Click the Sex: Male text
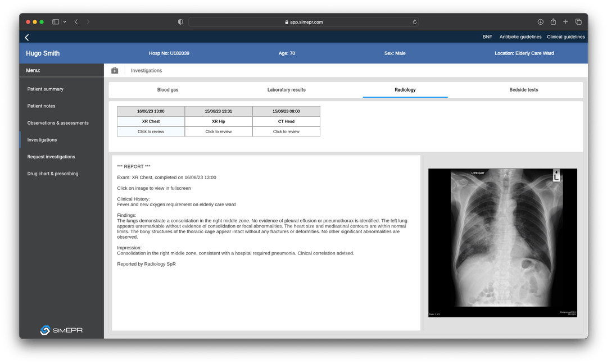Screen dimensions: 607x364 [395, 53]
